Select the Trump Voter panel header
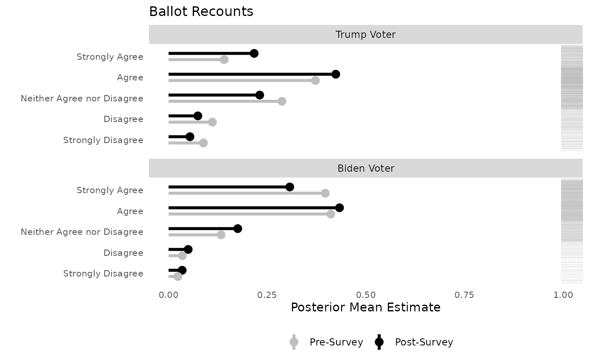 coord(366,35)
